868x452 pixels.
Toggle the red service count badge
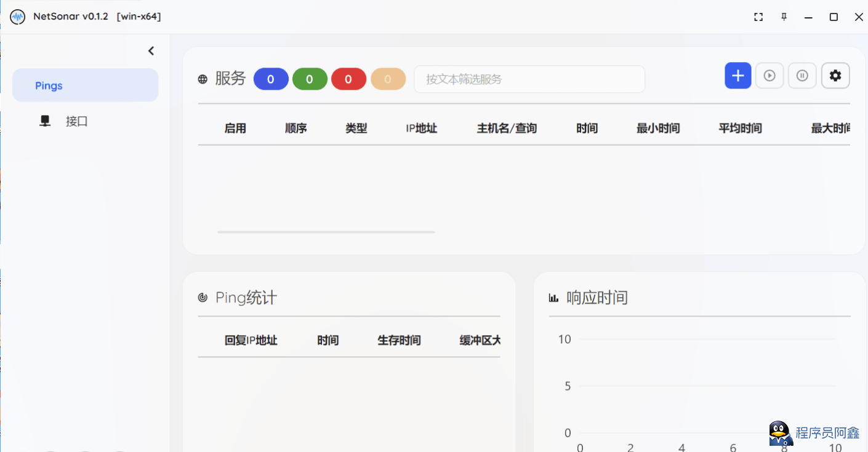(348, 79)
